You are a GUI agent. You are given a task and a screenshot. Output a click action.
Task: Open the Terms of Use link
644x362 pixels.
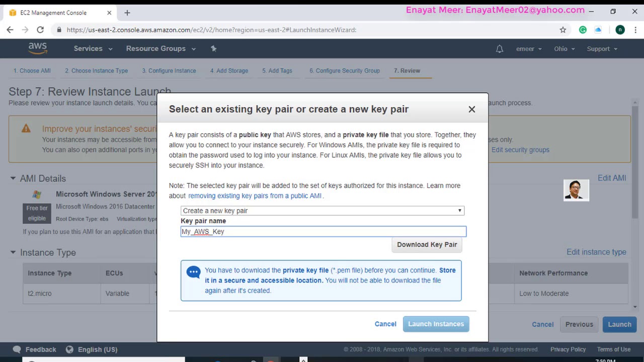(x=614, y=349)
